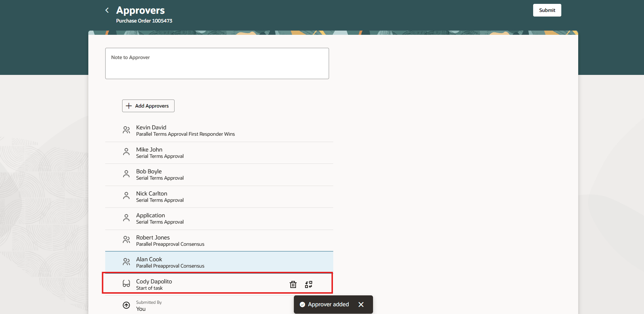Click the move icon on Cody Dapolito row
Screen dimensions: 644x314
309,284
